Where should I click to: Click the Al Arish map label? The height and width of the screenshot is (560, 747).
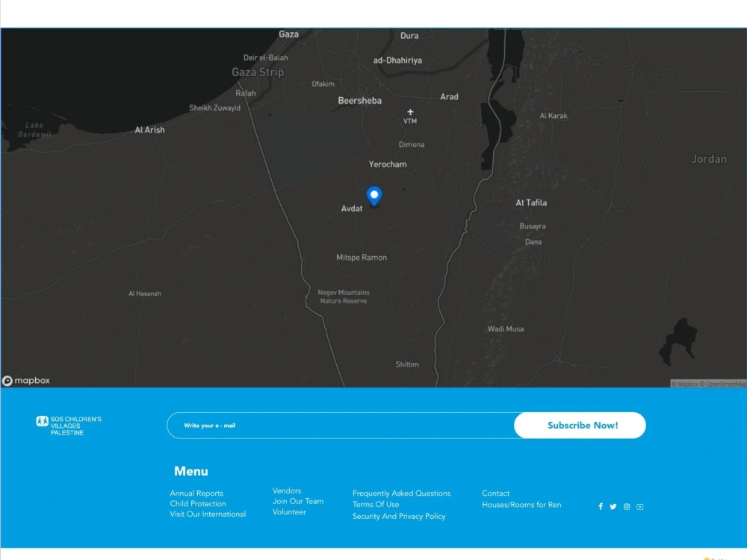click(149, 130)
